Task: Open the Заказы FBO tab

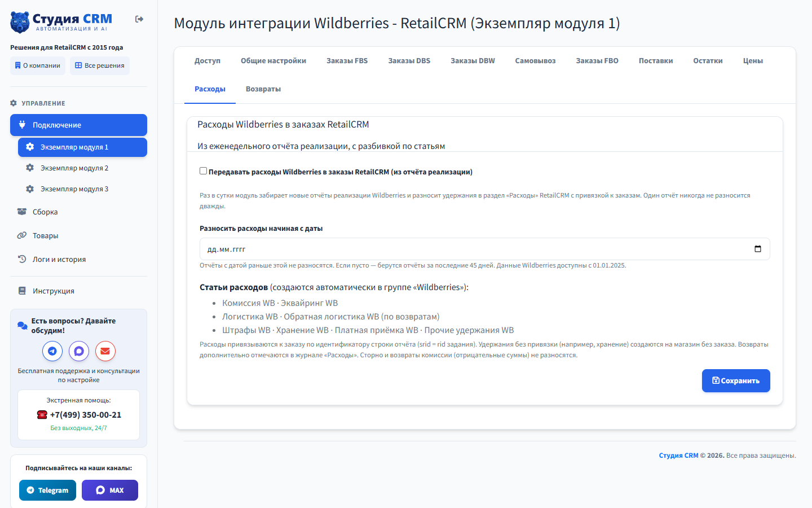Action: point(597,61)
